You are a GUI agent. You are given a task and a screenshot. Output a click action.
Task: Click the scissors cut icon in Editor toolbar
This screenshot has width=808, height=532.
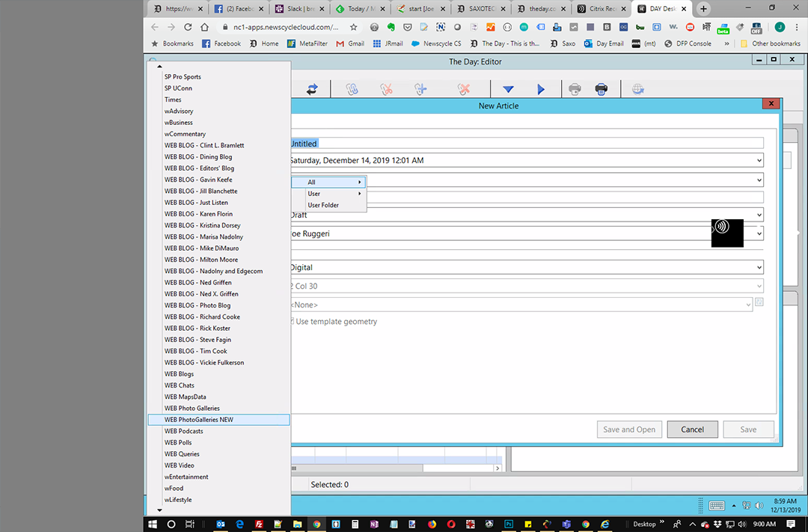pyautogui.click(x=387, y=89)
